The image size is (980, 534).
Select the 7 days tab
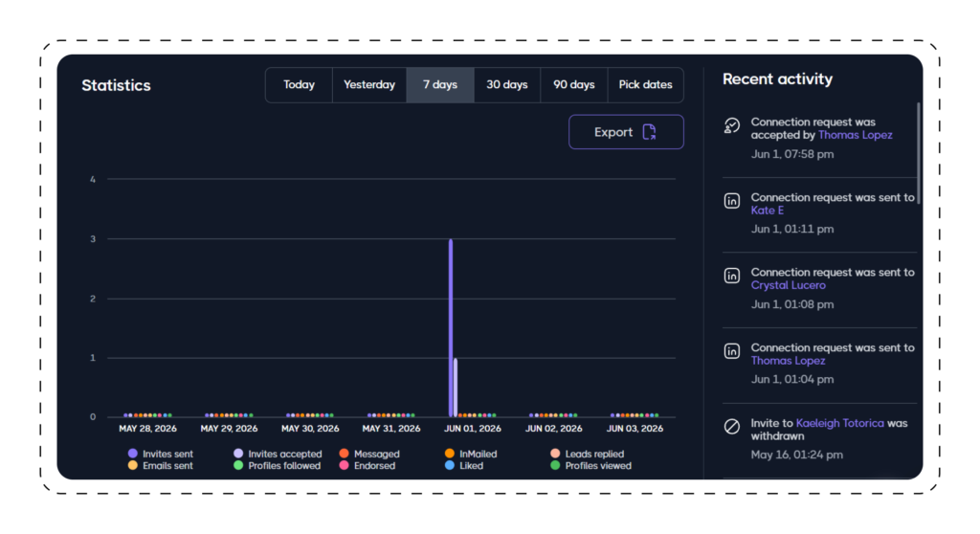[440, 85]
